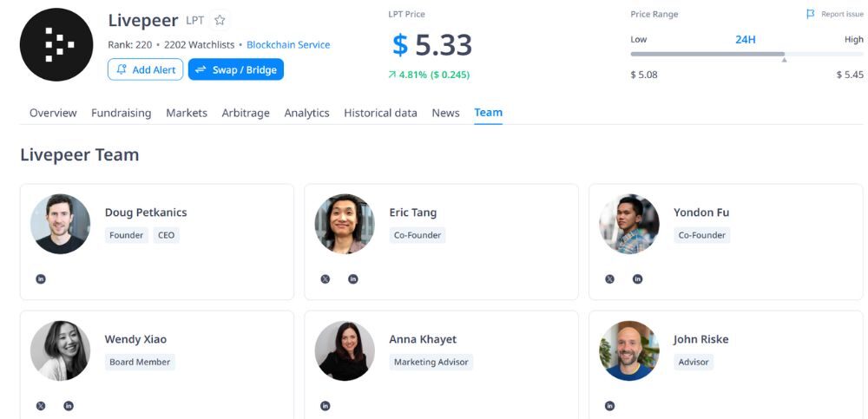Open the News tab
The height and width of the screenshot is (419, 868).
click(445, 113)
